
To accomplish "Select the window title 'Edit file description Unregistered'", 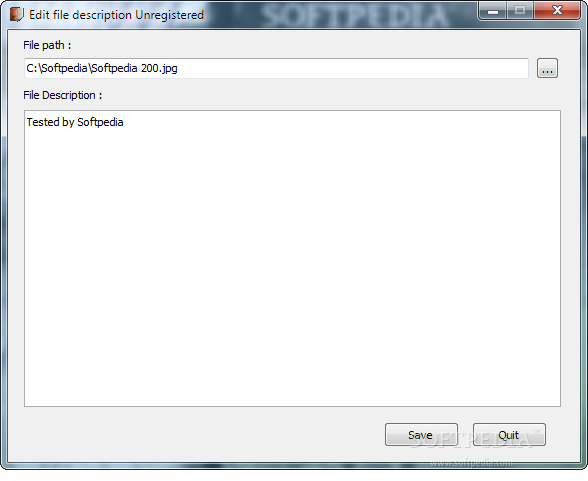I will [116, 15].
